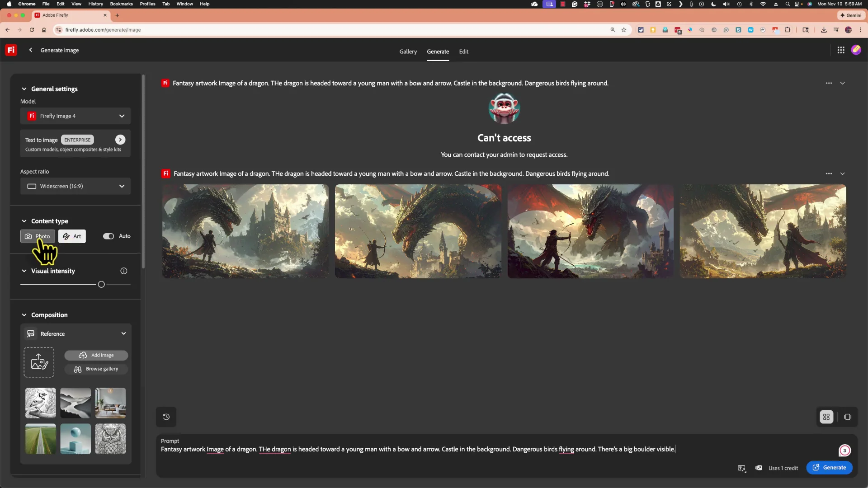Select the owl reference thumbnail

pyautogui.click(x=111, y=439)
